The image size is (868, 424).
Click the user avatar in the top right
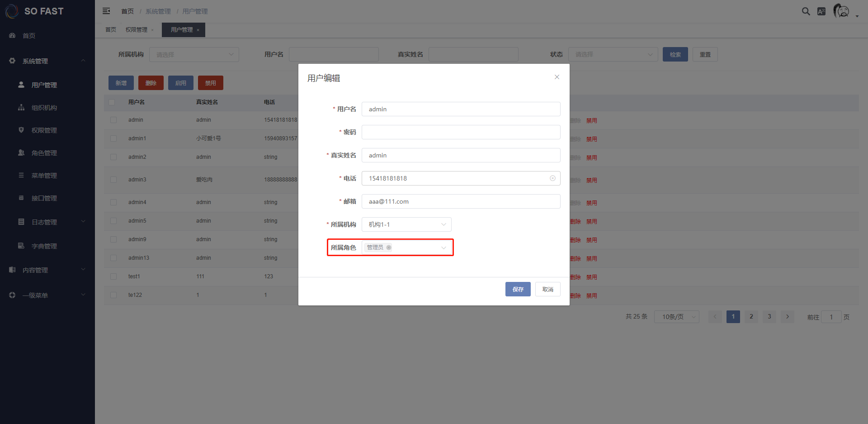[842, 11]
